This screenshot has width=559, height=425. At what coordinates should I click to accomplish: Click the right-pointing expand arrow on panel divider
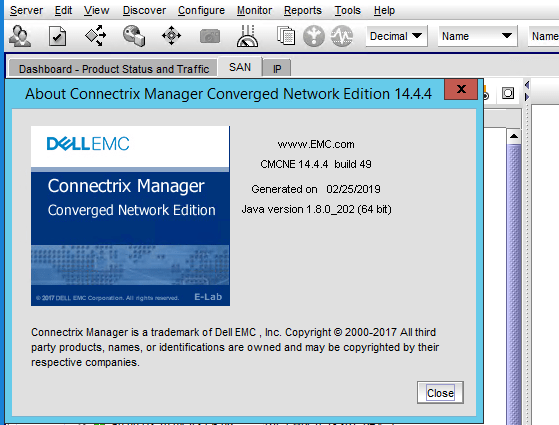527,97
